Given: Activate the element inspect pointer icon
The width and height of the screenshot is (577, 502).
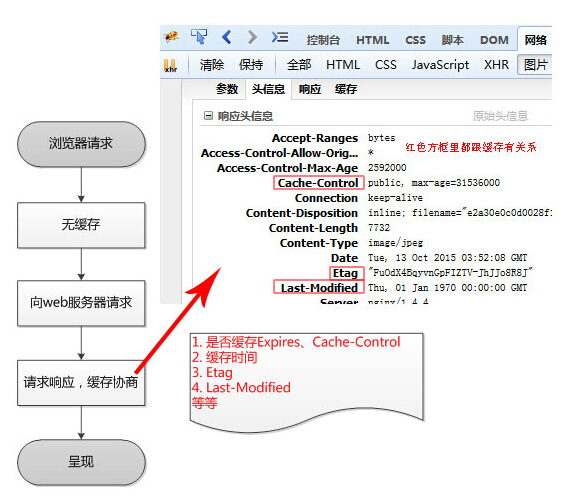Looking at the screenshot, I should pos(199,37).
